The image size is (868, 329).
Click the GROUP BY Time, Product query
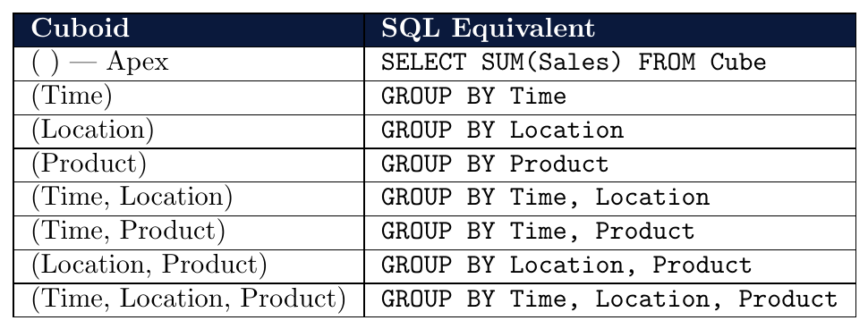click(538, 232)
